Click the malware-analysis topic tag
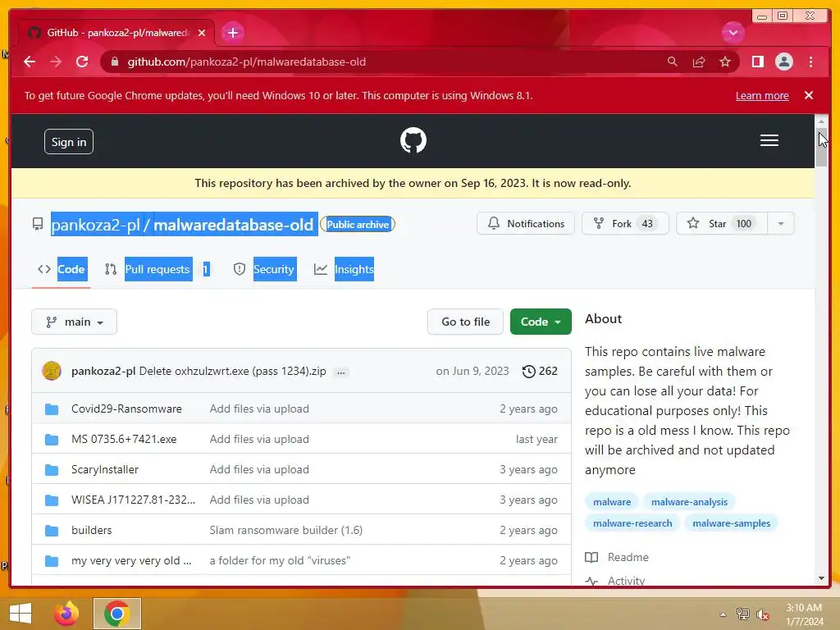Screen dimensions: 840x630 (689, 502)
